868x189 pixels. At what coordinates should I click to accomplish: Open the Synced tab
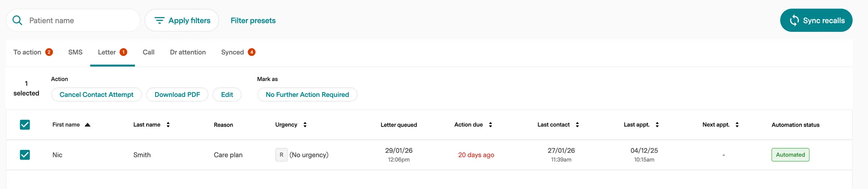click(x=233, y=52)
